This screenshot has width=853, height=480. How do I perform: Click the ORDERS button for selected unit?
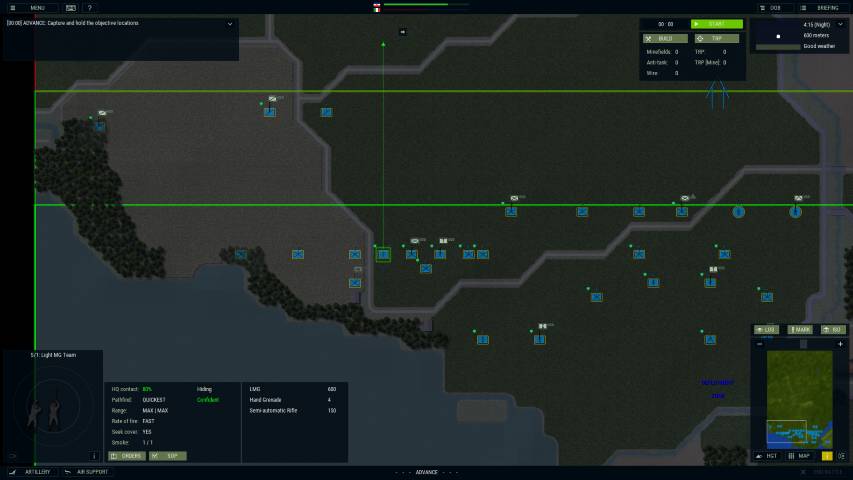(127, 456)
